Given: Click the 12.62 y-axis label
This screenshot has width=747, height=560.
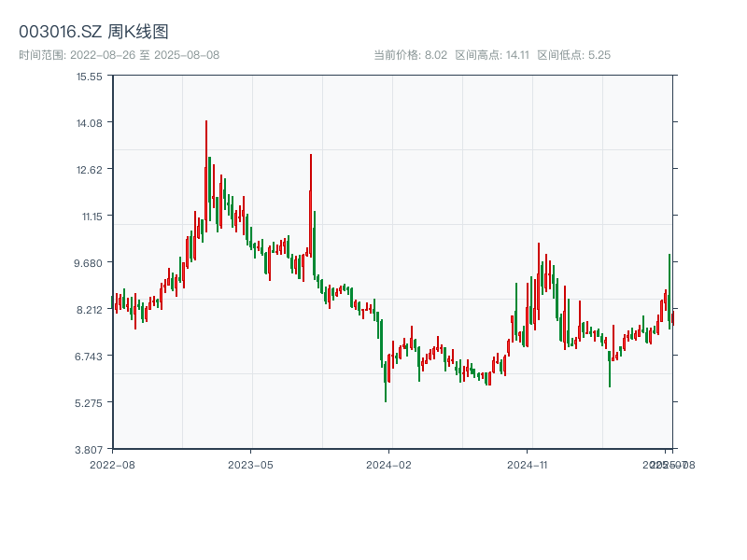Looking at the screenshot, I should coord(90,170).
